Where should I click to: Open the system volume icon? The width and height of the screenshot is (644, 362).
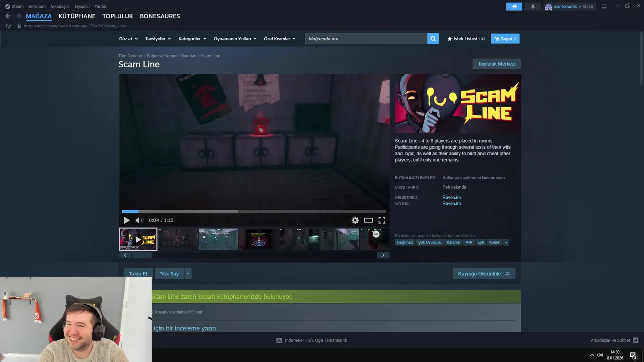(600, 355)
